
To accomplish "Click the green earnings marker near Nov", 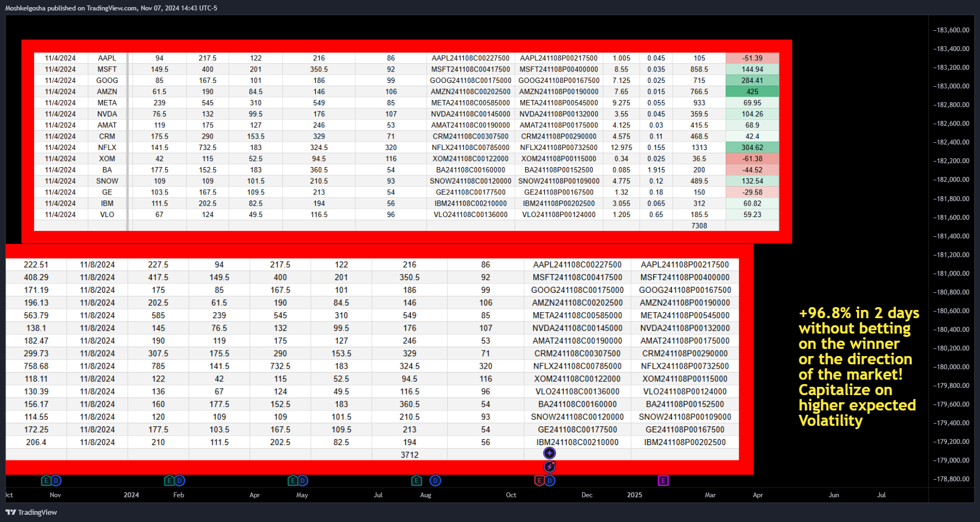I will point(46,481).
